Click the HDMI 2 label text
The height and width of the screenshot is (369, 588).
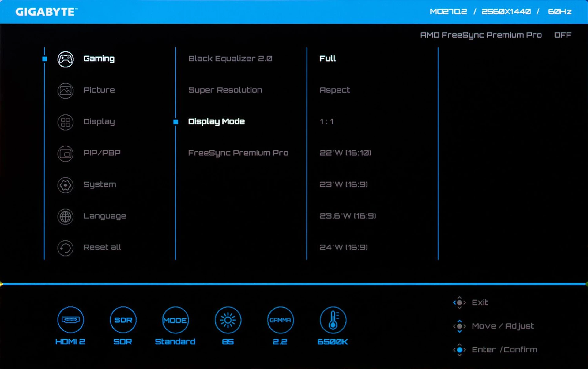point(70,342)
